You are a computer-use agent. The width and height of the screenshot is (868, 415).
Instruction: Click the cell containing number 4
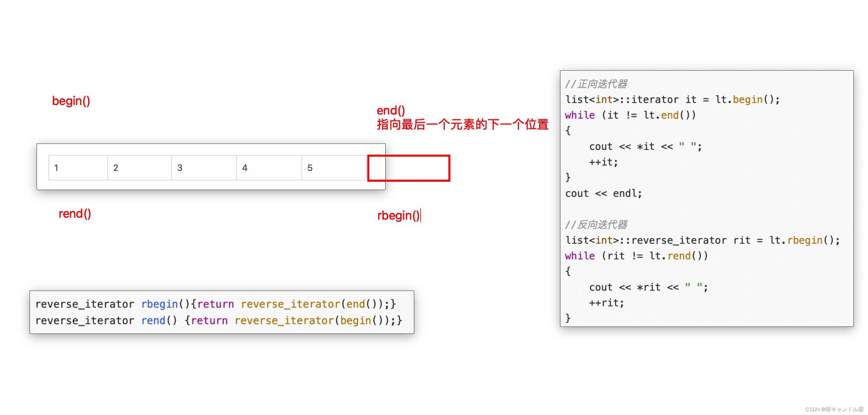269,168
